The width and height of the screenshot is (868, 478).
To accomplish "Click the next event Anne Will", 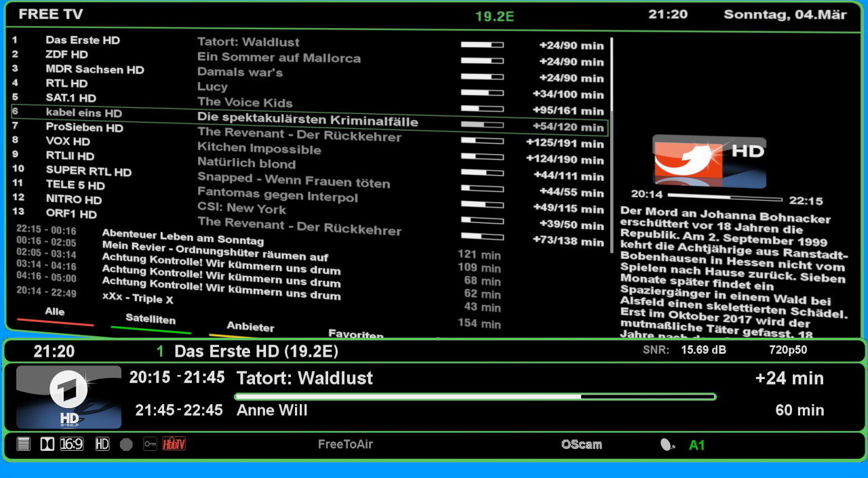I will click(x=272, y=410).
